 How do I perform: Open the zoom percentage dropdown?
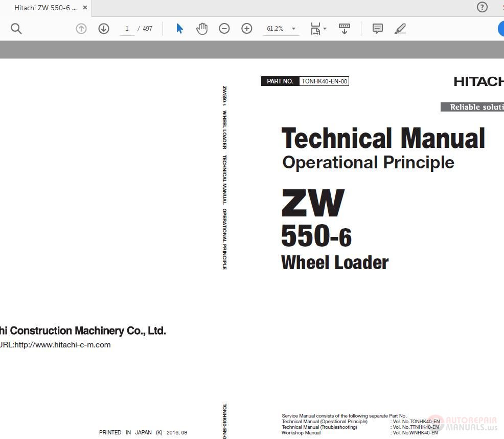click(293, 29)
